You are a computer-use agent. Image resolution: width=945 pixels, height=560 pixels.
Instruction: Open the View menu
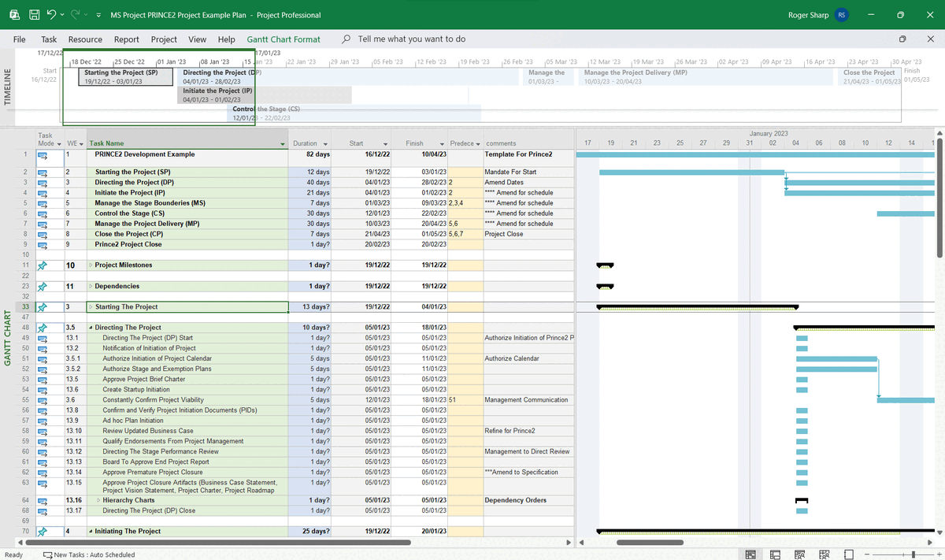(196, 39)
